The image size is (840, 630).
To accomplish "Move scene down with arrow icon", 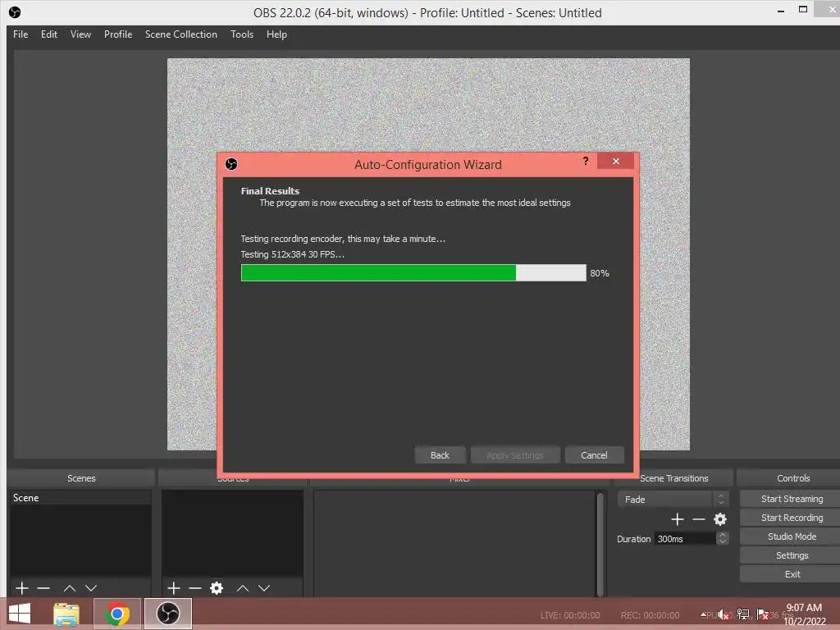I will pos(91,588).
